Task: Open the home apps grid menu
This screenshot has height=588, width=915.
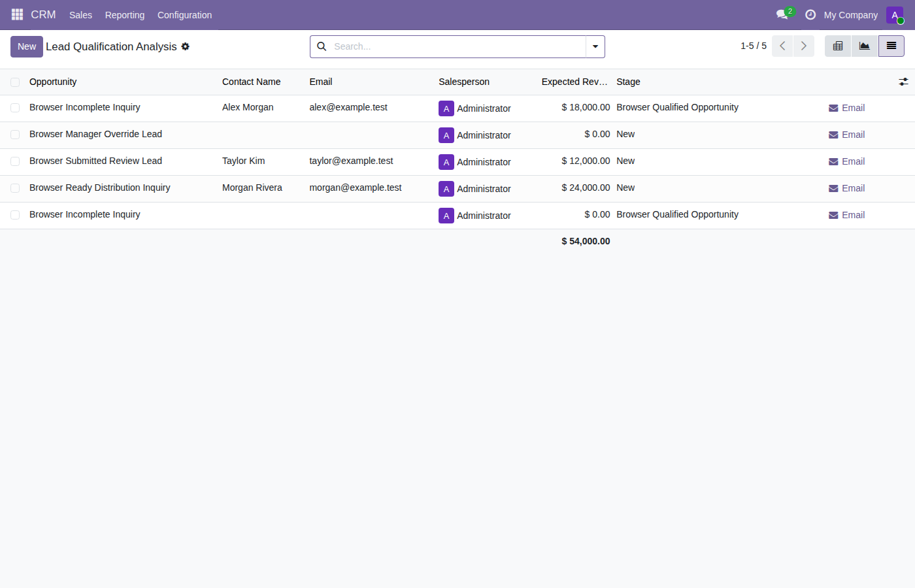Action: [x=17, y=14]
